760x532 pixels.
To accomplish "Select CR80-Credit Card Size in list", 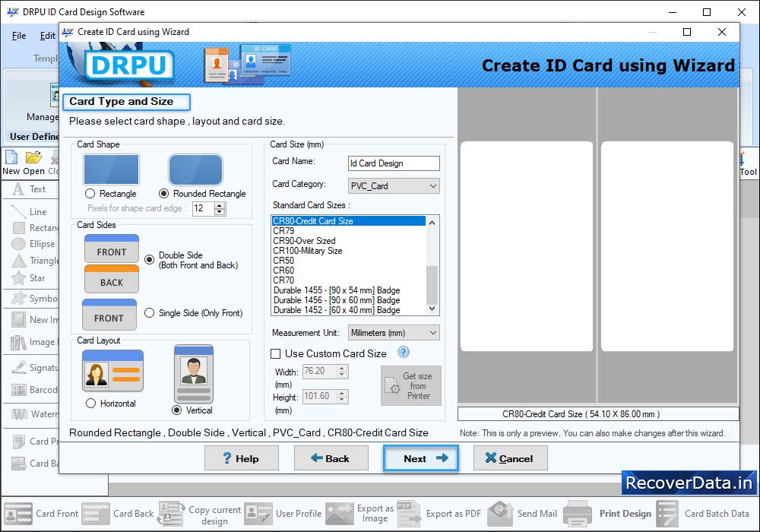I will coord(349,221).
